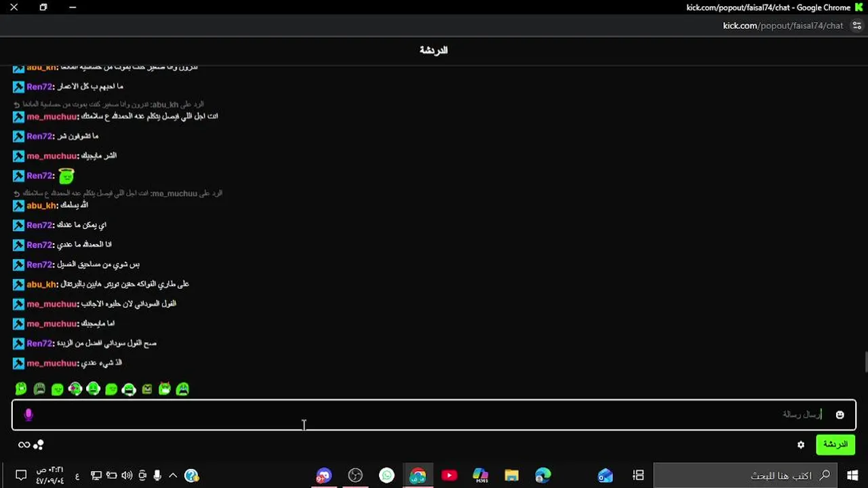Open the Chrome site controls icon
Screen dimensions: 868x488
[x=856, y=26]
